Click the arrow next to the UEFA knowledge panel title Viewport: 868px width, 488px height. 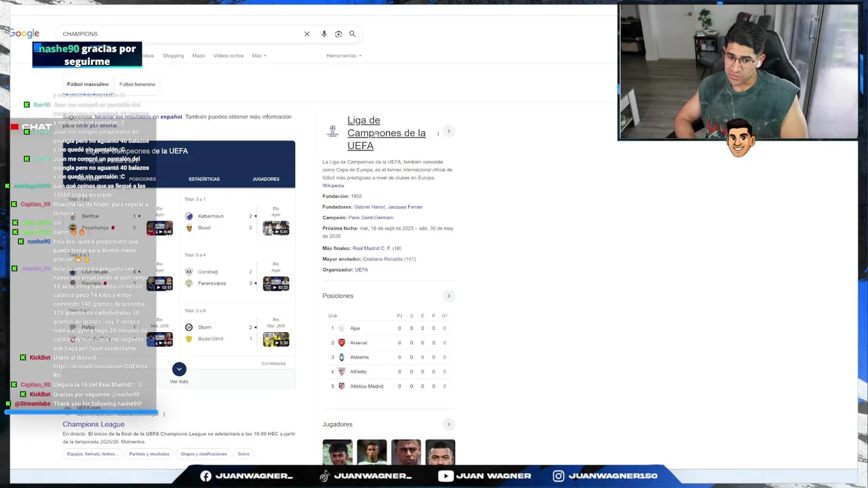click(x=448, y=131)
